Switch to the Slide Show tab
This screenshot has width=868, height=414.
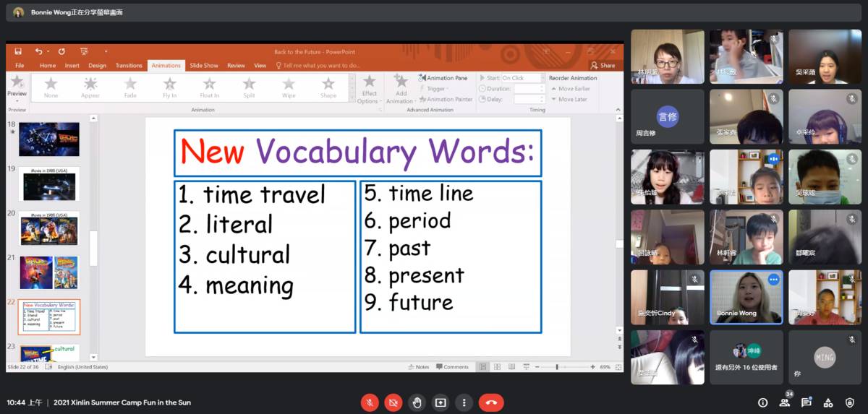click(204, 65)
